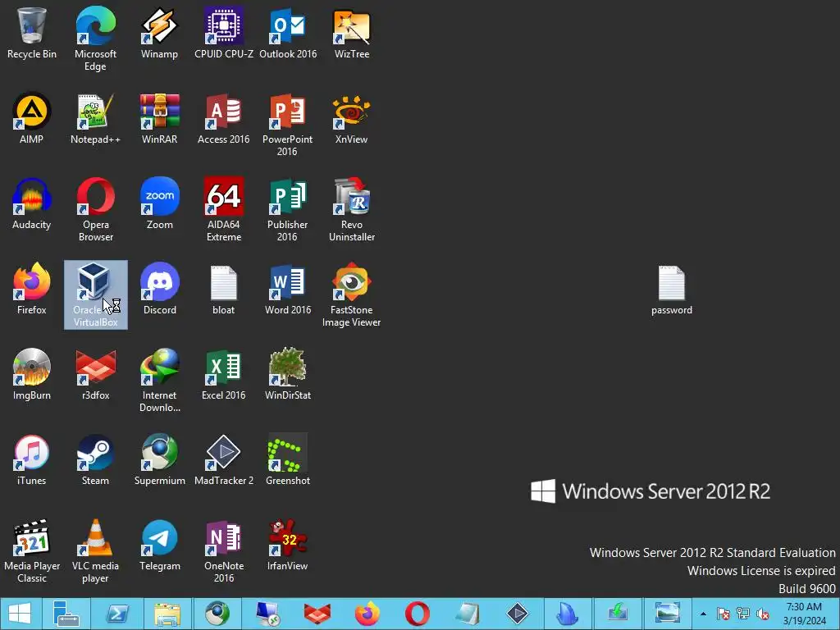Screen dimensions: 840x630
Task: Select the IrfanView desktop shortcut
Action: 288,545
